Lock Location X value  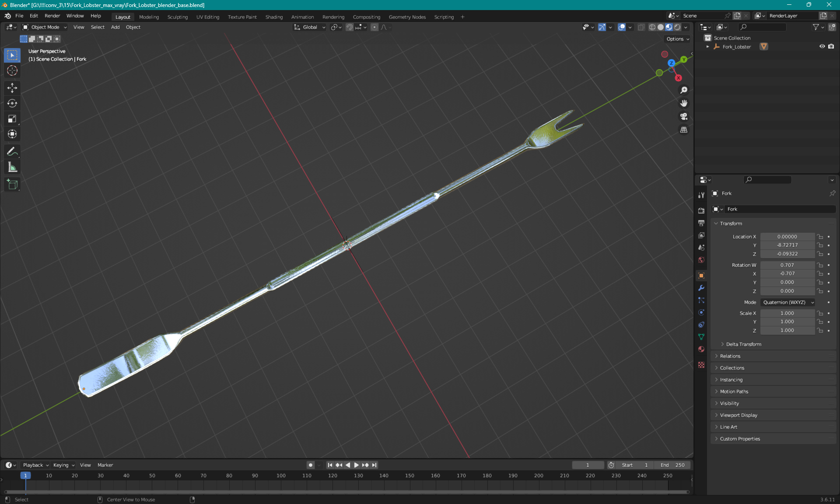click(x=820, y=237)
